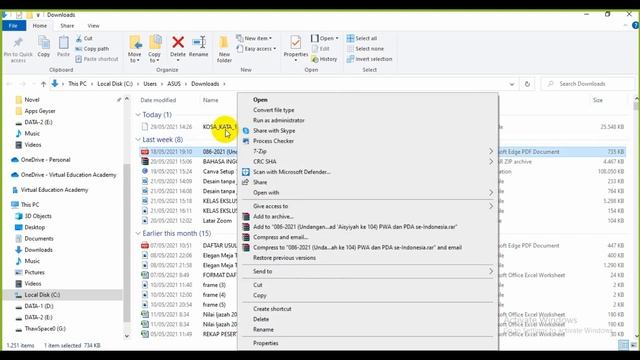Click ASUS in the address breadcrumb
The height and width of the screenshot is (360, 640).
174,84
